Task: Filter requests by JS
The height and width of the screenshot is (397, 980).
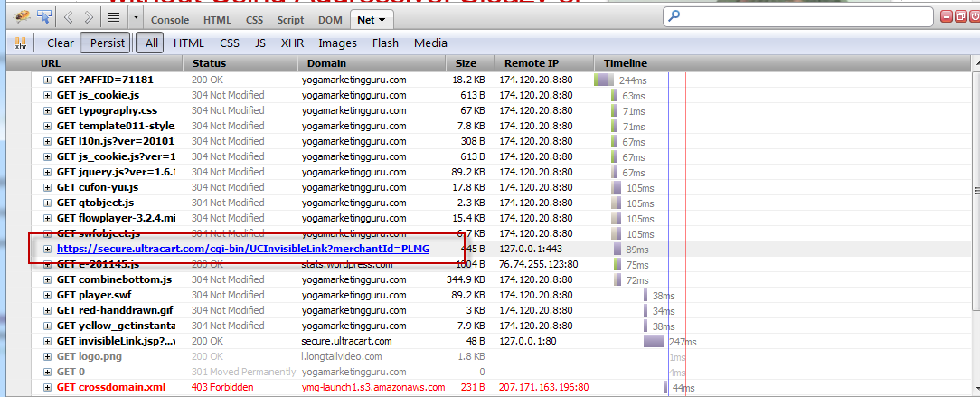Action: click(260, 43)
